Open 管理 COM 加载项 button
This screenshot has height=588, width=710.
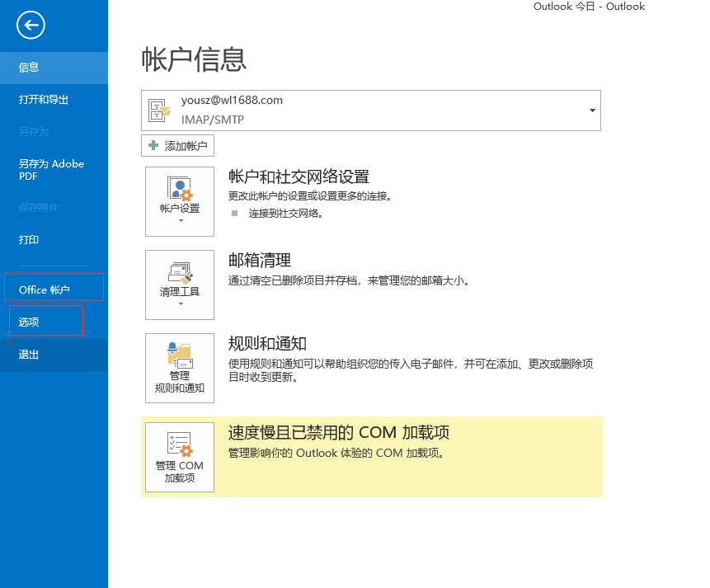pyautogui.click(x=180, y=457)
